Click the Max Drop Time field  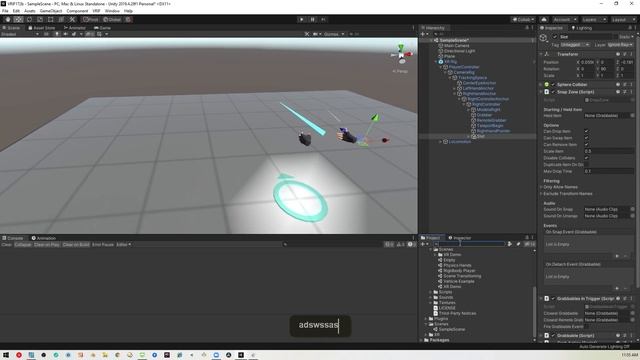(608, 171)
